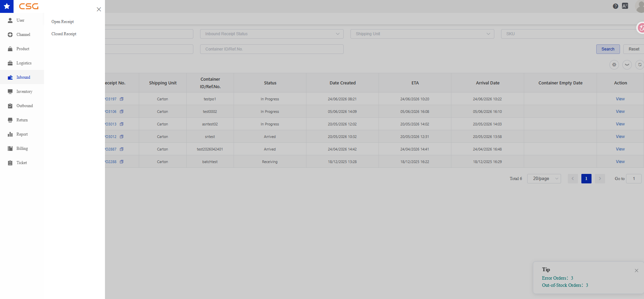Click the Status column header

pyautogui.click(x=270, y=83)
